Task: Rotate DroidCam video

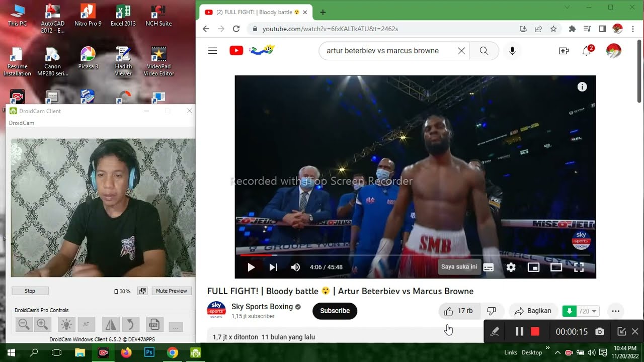Action: [x=130, y=324]
